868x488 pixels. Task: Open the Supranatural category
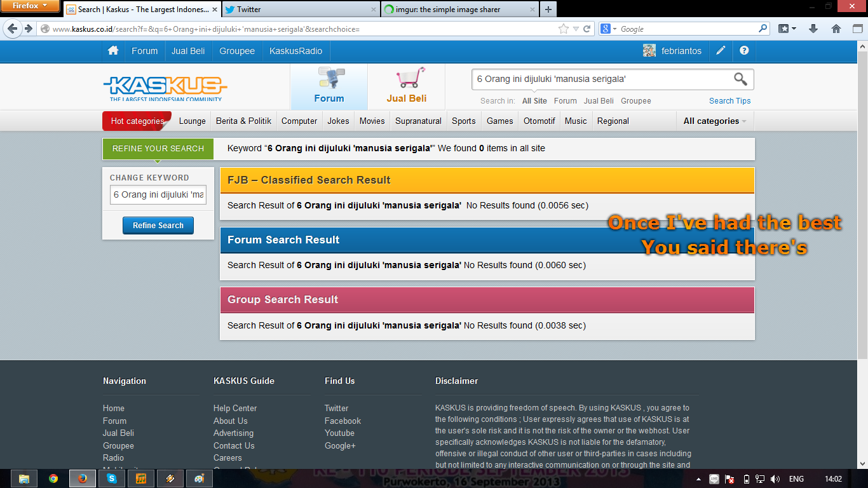coord(418,121)
